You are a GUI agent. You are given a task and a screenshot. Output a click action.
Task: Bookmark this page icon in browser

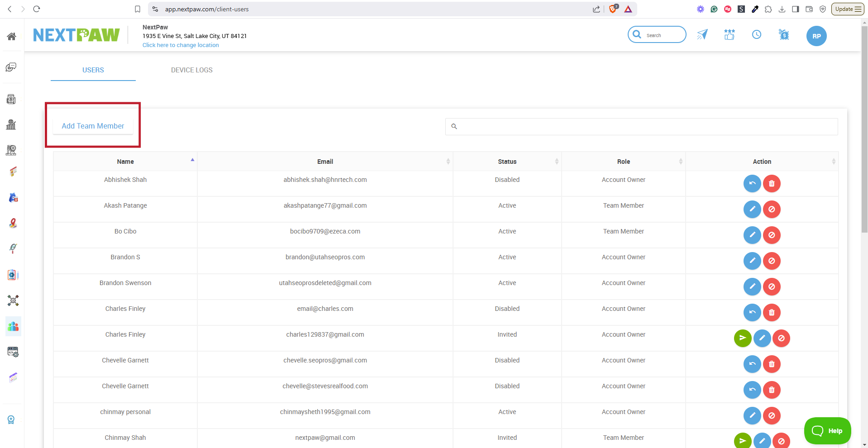pyautogui.click(x=138, y=9)
